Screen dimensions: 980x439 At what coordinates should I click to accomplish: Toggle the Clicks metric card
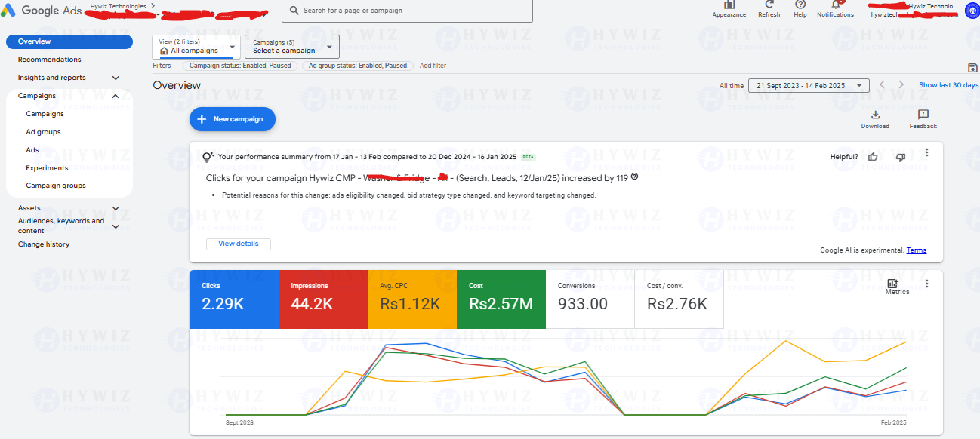(234, 299)
